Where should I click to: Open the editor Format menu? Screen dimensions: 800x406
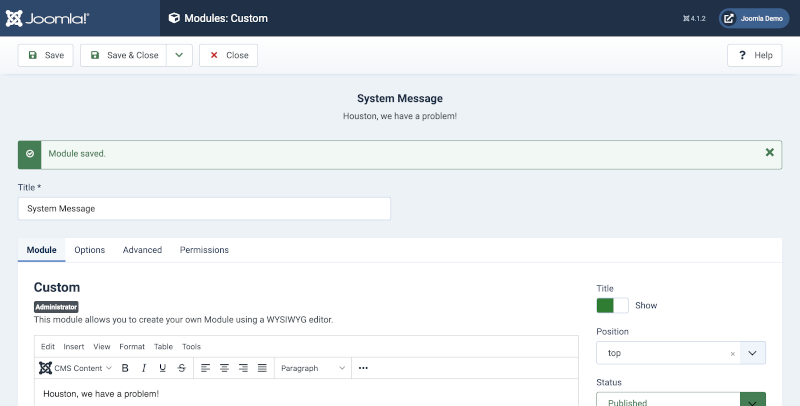tap(132, 346)
